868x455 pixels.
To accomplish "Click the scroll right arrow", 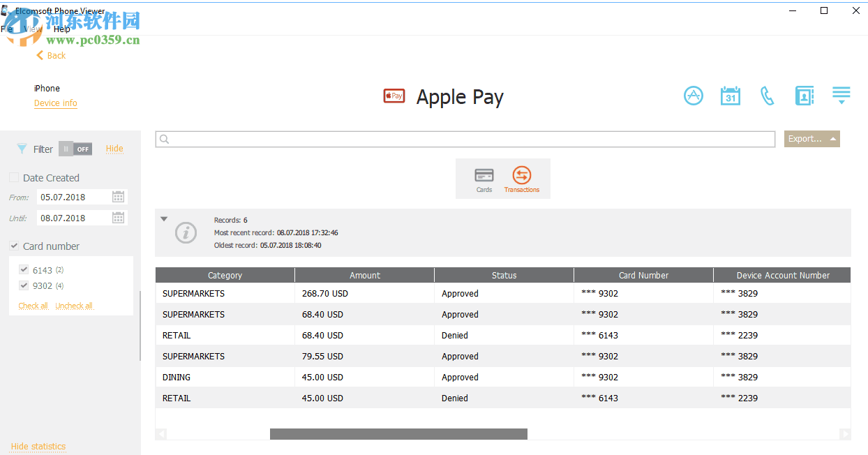I will point(845,434).
